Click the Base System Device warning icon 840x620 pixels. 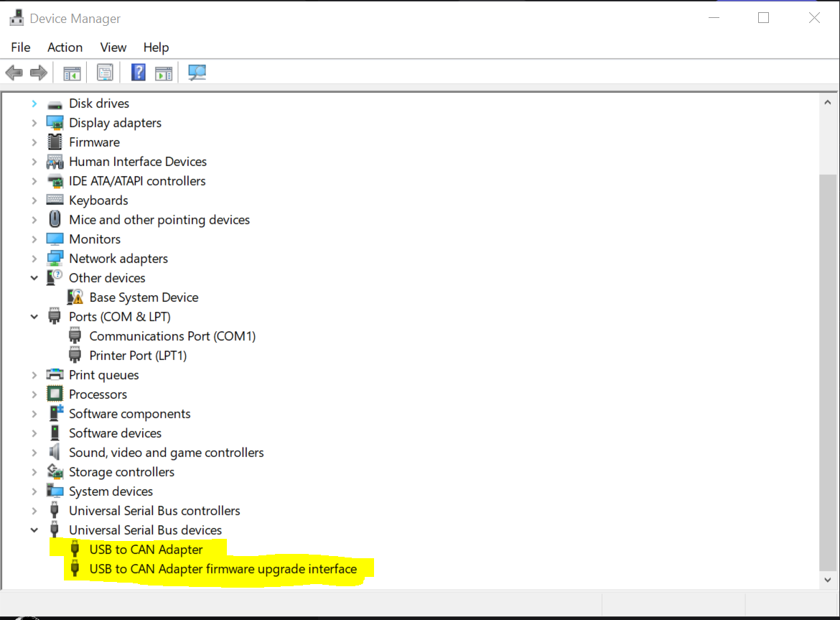click(x=75, y=297)
